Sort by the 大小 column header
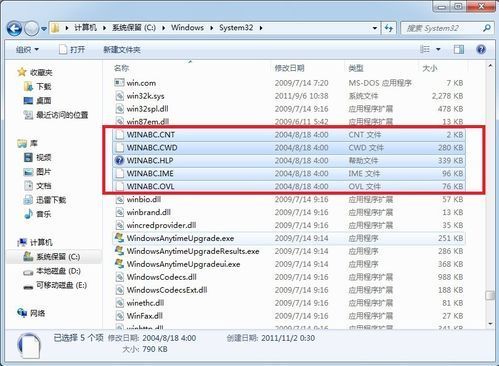 tap(430, 68)
